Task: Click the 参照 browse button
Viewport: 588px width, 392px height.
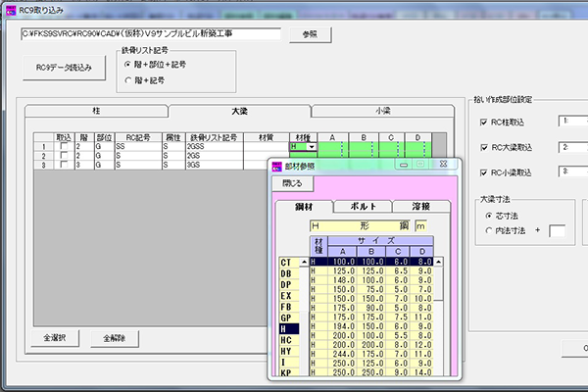Action: tap(310, 34)
